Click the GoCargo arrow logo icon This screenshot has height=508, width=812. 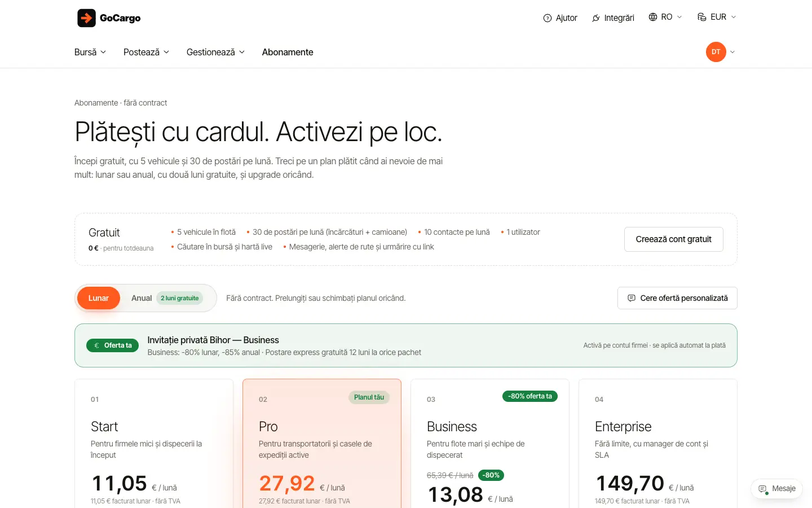click(86, 18)
